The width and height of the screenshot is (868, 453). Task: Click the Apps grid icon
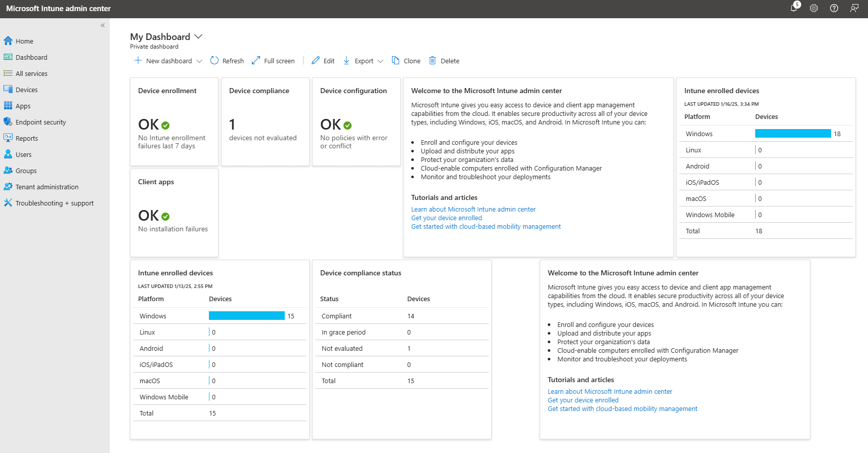(8, 106)
